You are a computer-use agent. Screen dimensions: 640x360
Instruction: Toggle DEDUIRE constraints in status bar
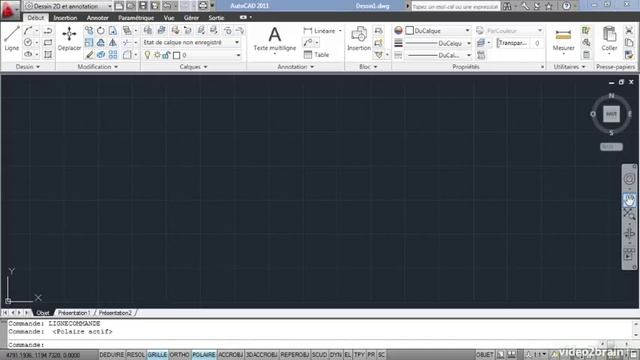[x=111, y=355]
